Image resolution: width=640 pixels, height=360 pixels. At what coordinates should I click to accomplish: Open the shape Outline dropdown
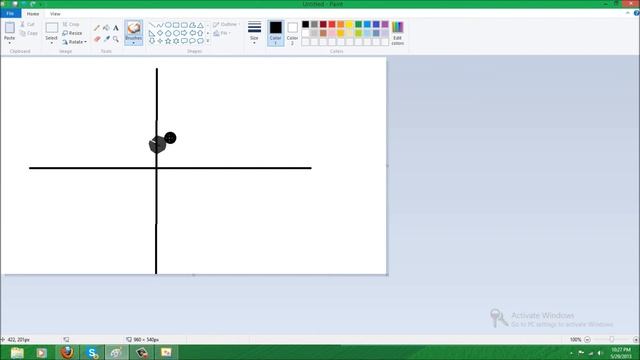[226, 24]
